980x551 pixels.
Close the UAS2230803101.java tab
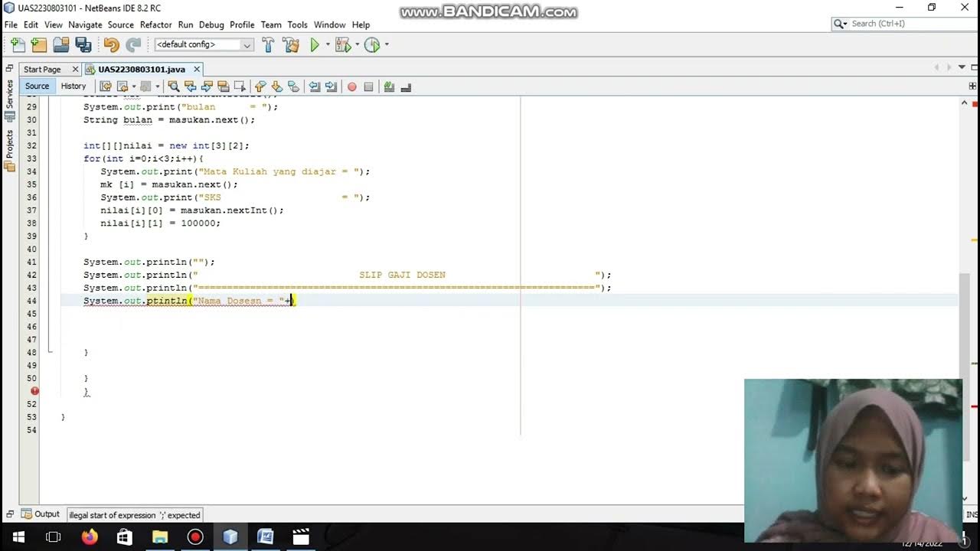point(197,69)
